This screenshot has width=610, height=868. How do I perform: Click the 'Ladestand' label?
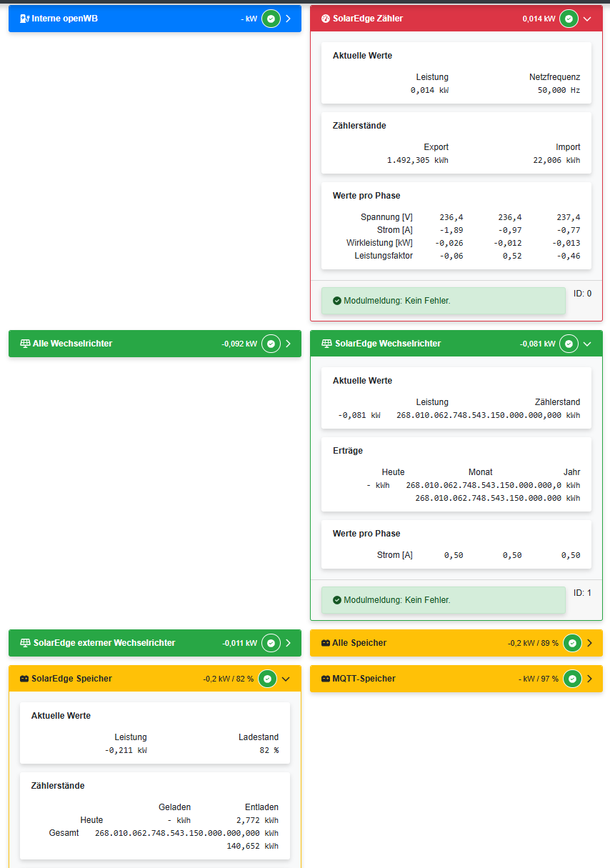click(259, 737)
